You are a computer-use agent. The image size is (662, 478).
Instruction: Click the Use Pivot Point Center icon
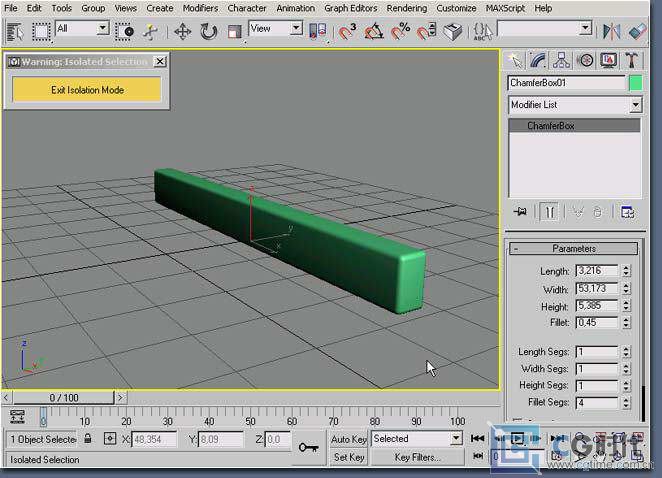(318, 32)
